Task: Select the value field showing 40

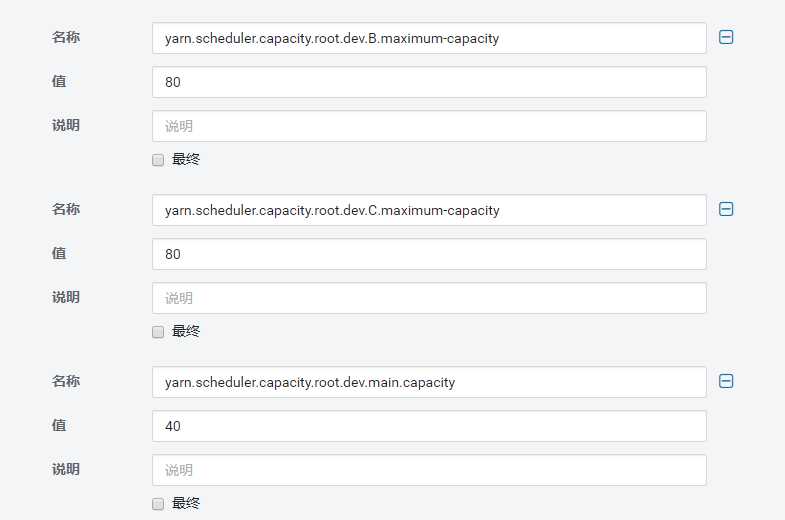Action: 429,426
